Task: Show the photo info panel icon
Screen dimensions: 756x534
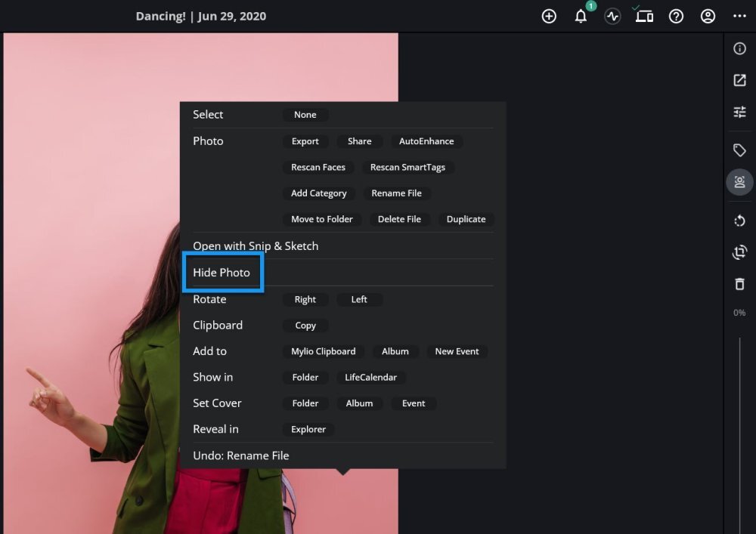Action: (739, 48)
